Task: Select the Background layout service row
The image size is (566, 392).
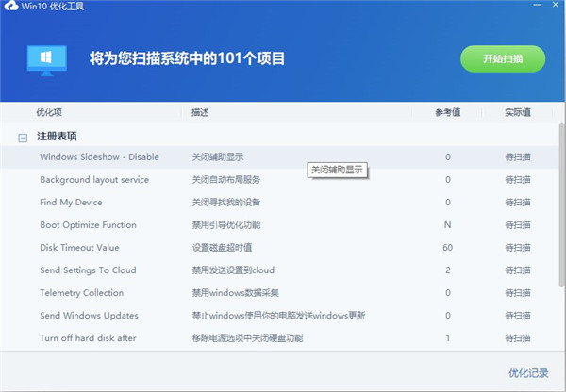Action: (x=279, y=180)
